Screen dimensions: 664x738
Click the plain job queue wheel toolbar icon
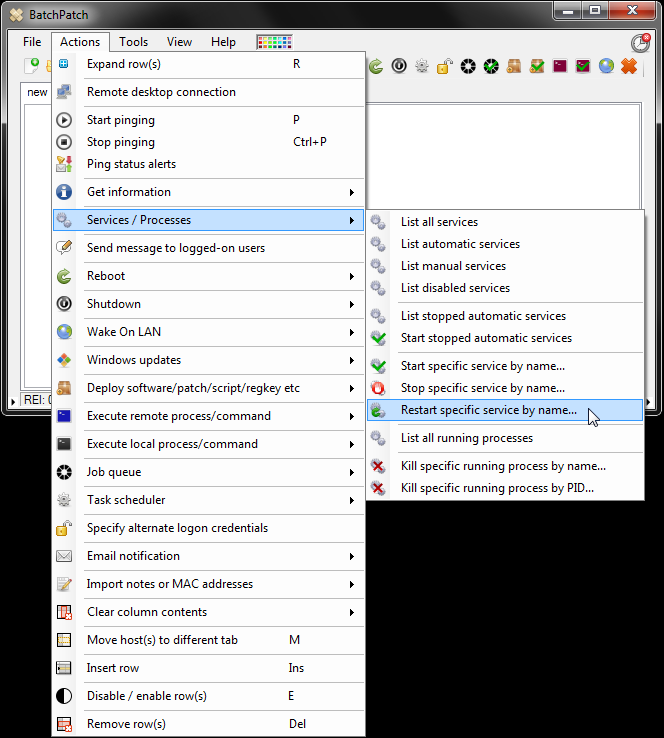coord(468,66)
